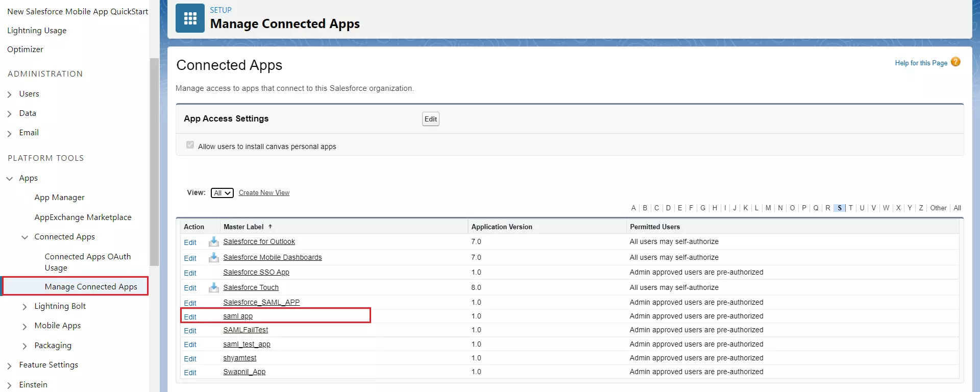
Task: Expand the Lightning Bolt menu item
Action: click(x=25, y=307)
